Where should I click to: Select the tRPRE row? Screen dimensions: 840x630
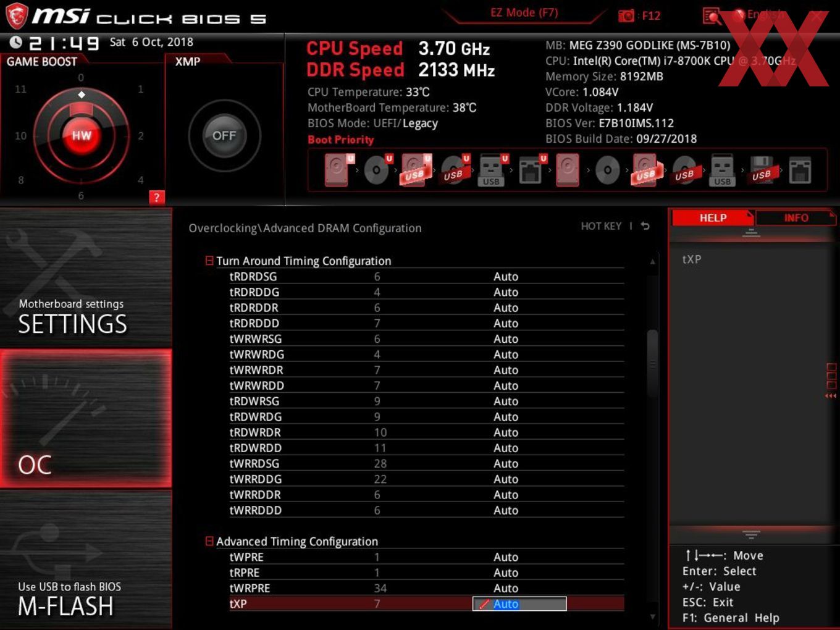[426, 573]
